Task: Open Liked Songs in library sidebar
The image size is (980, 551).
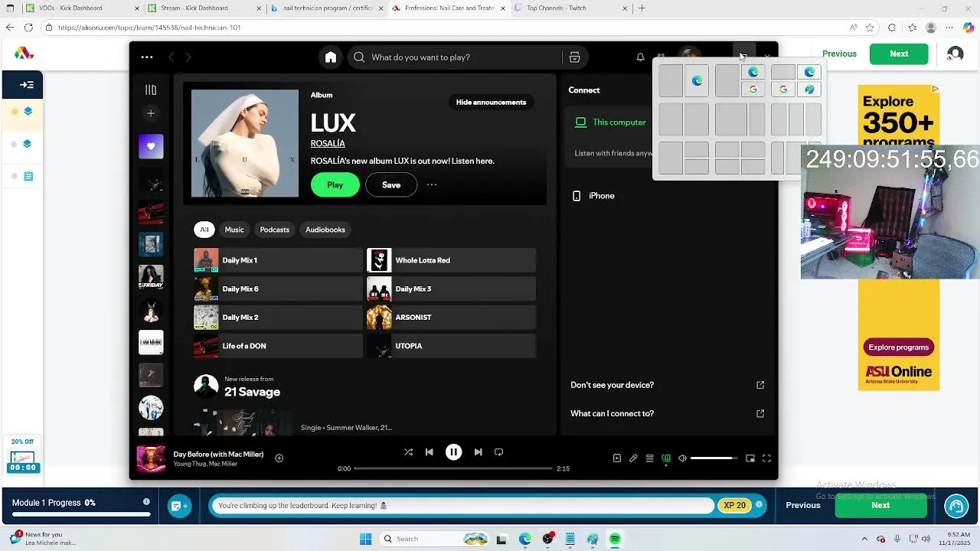Action: (x=151, y=146)
